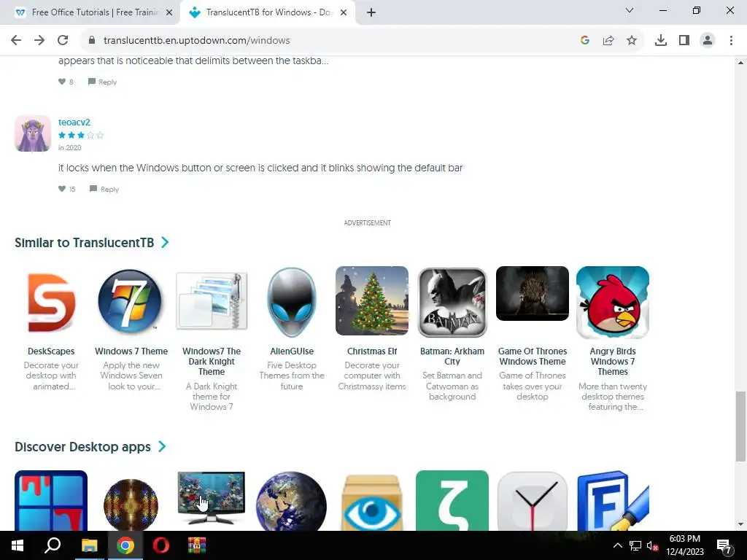
Task: Open Chrome downloads
Action: point(661,41)
